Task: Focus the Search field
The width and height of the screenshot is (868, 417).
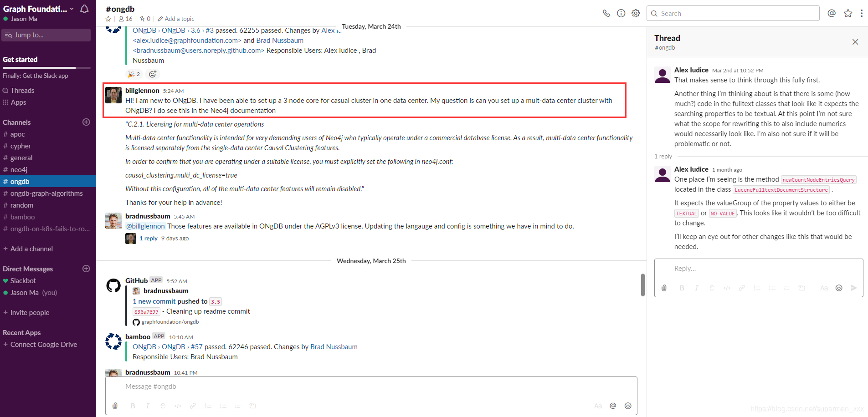Action: coord(733,13)
